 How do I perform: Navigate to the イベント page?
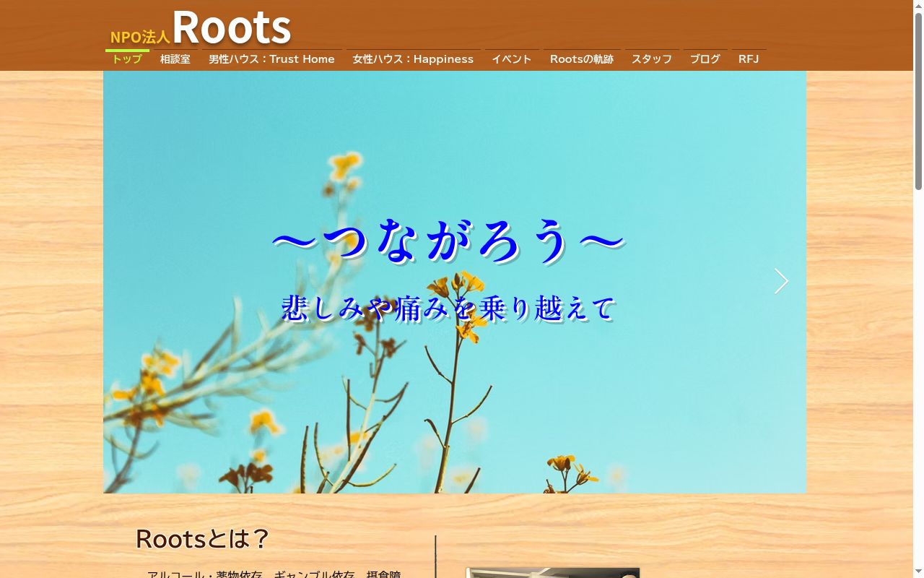point(512,59)
